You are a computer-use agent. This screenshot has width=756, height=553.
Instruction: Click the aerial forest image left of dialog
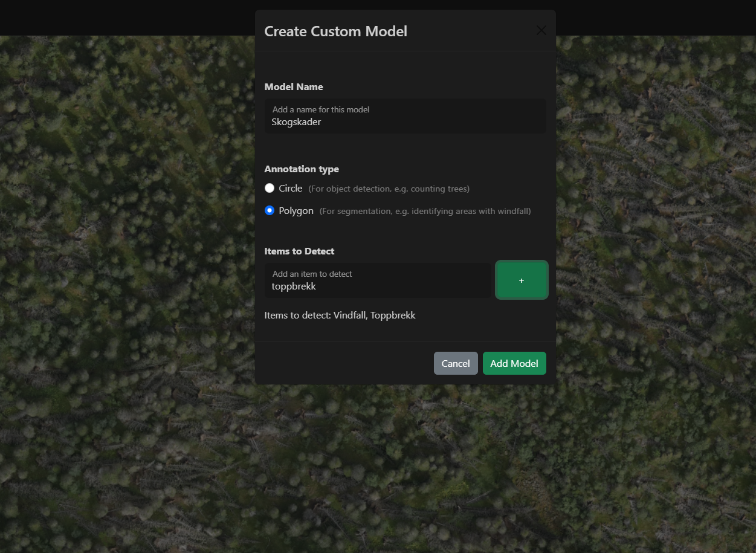point(121,272)
